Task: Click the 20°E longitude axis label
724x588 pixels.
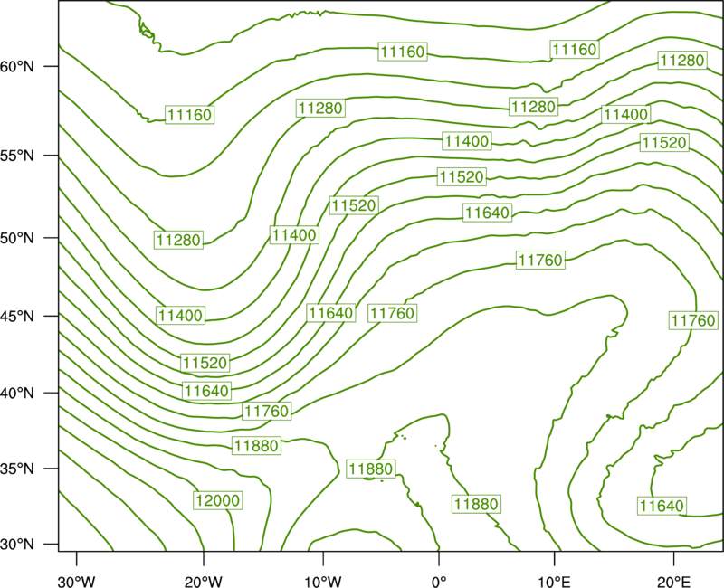Action: pos(673,582)
